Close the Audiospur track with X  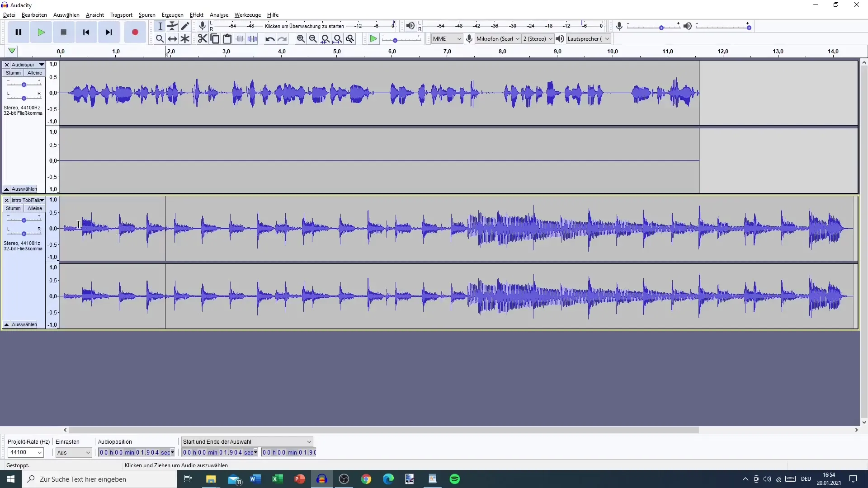click(x=7, y=65)
